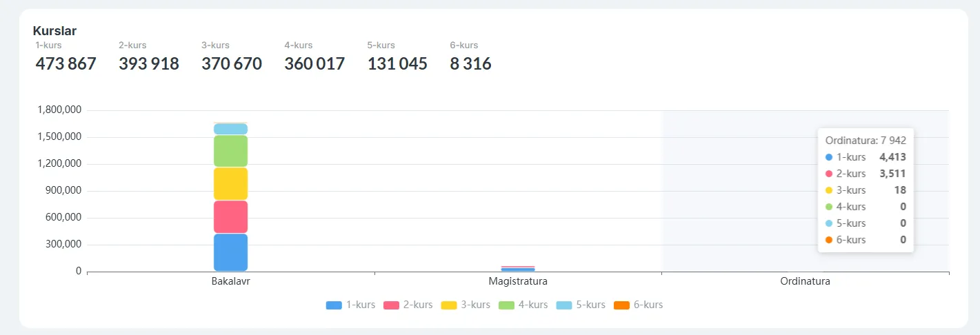Hide the 5-kurs series in legend

[x=581, y=305]
